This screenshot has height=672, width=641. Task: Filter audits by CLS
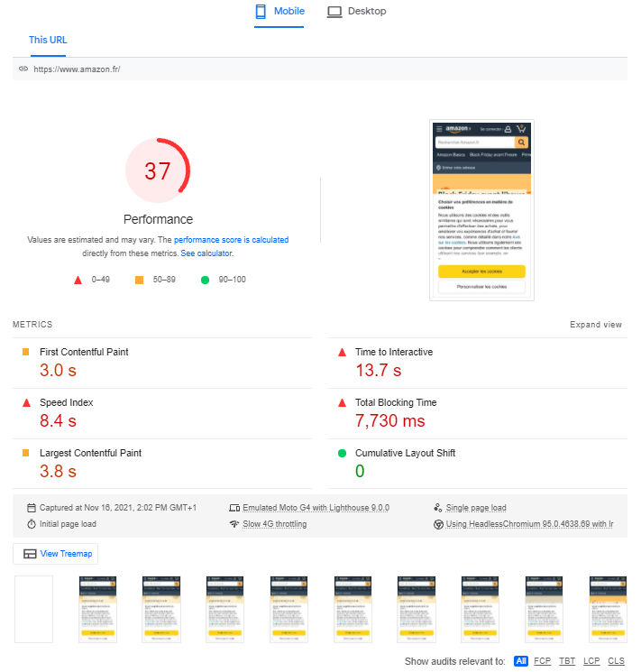coord(616,661)
